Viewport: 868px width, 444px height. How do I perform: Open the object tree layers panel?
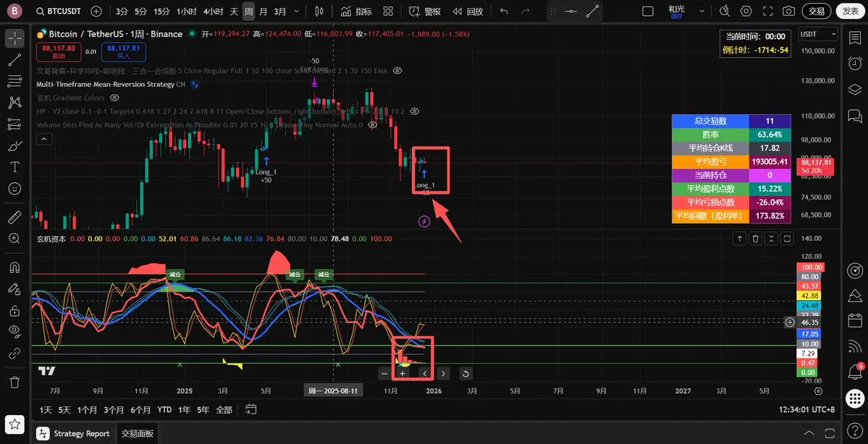coord(855,89)
